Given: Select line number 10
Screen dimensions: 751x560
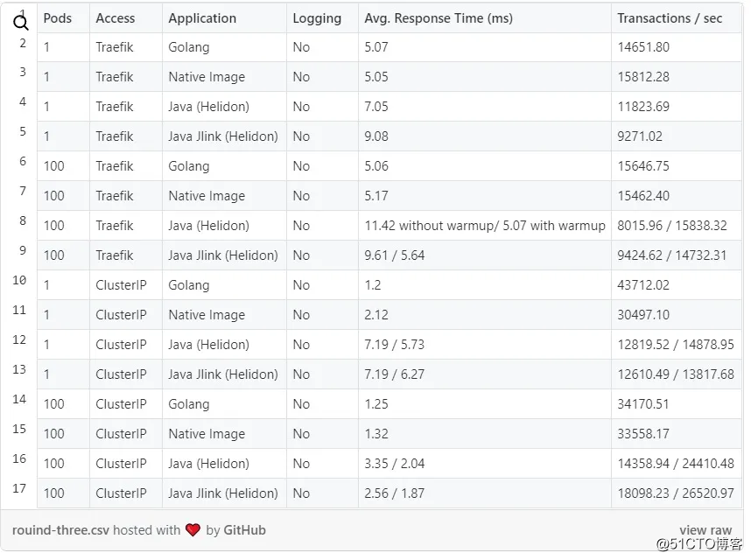Looking at the screenshot, I should (x=19, y=281).
